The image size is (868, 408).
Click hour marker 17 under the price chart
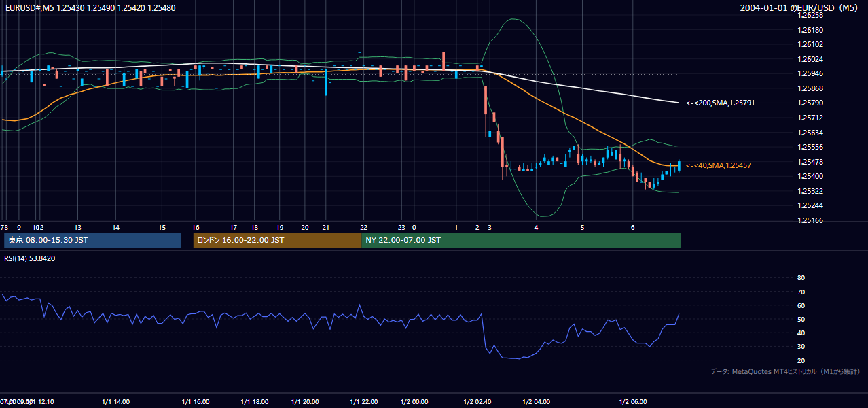[233, 227]
